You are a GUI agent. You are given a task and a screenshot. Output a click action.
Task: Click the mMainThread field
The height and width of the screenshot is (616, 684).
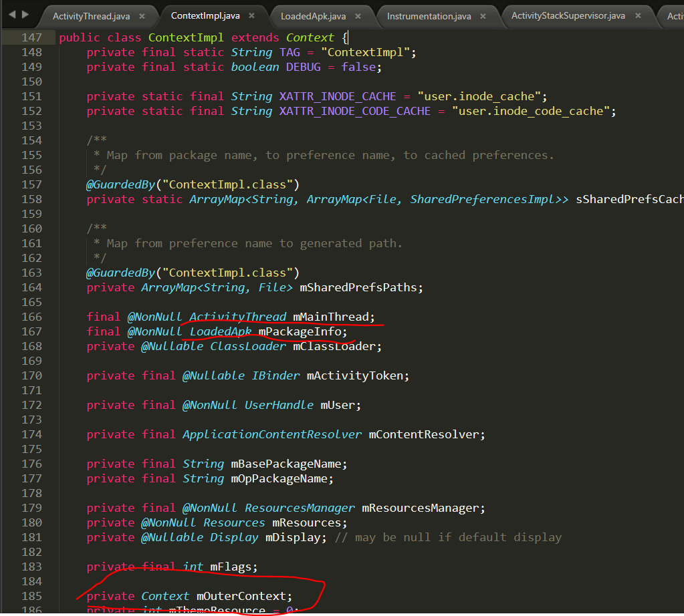click(x=331, y=317)
